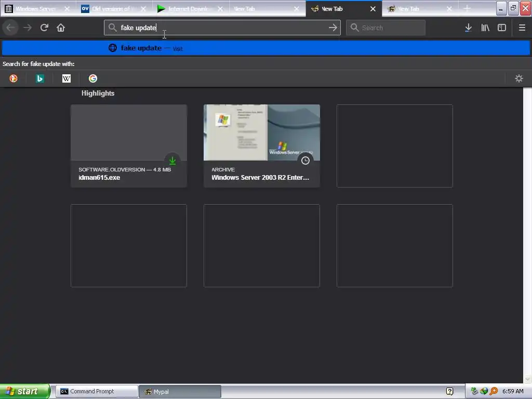The height and width of the screenshot is (399, 532).
Task: Click the network globe tray icon
Action: (x=484, y=391)
